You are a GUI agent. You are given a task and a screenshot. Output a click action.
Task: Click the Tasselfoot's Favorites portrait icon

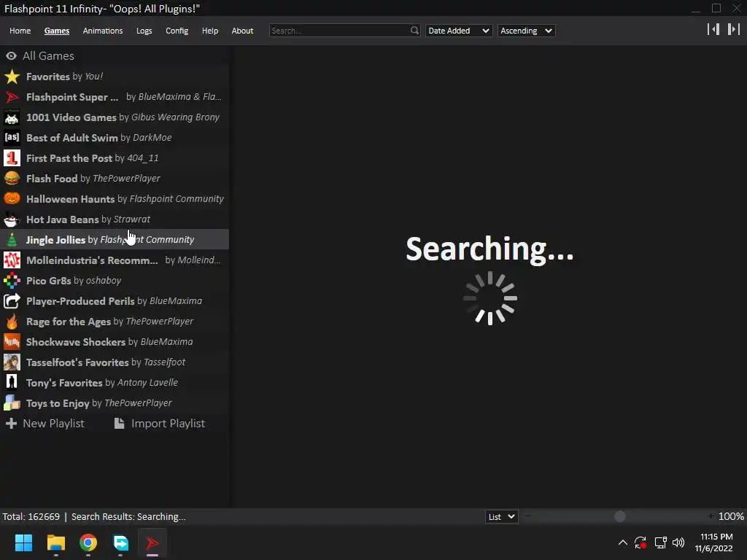(x=12, y=362)
